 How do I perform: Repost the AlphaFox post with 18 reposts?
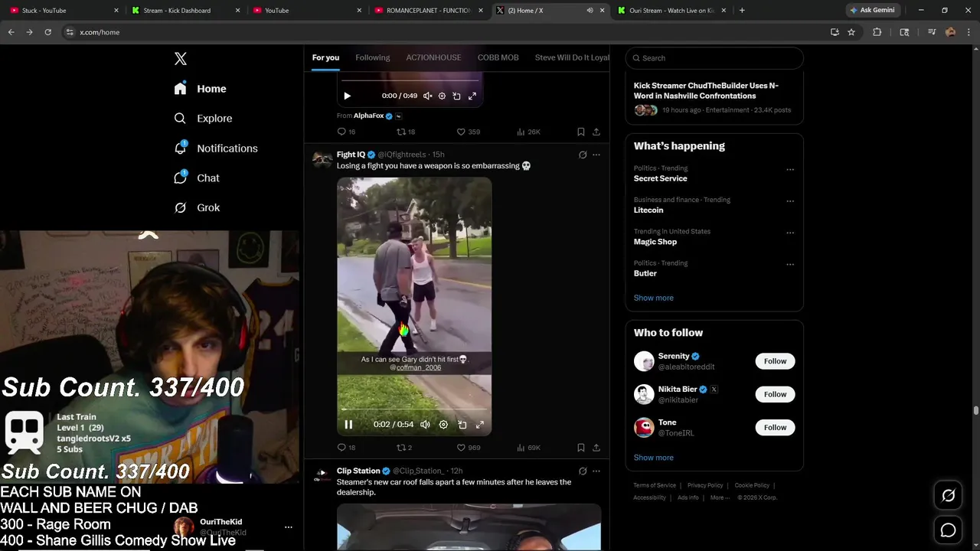(405, 132)
